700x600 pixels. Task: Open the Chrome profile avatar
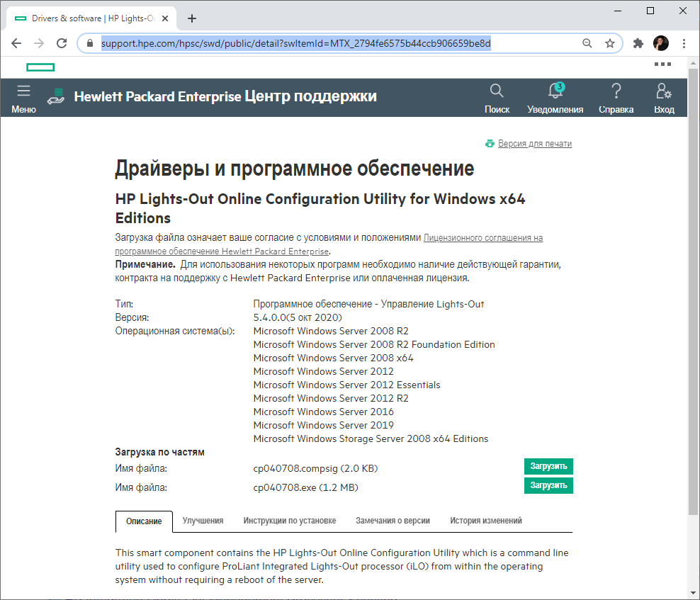(661, 43)
